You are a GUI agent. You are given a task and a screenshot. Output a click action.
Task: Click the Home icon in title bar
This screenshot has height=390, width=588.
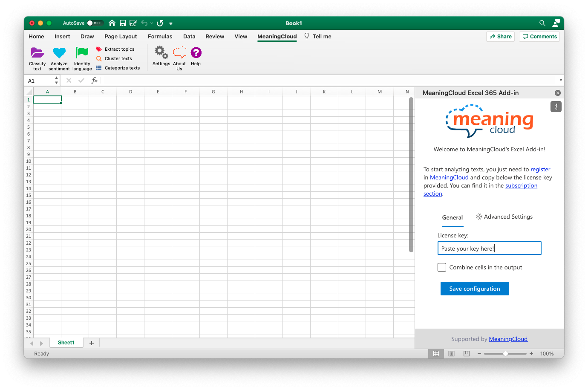coord(112,23)
